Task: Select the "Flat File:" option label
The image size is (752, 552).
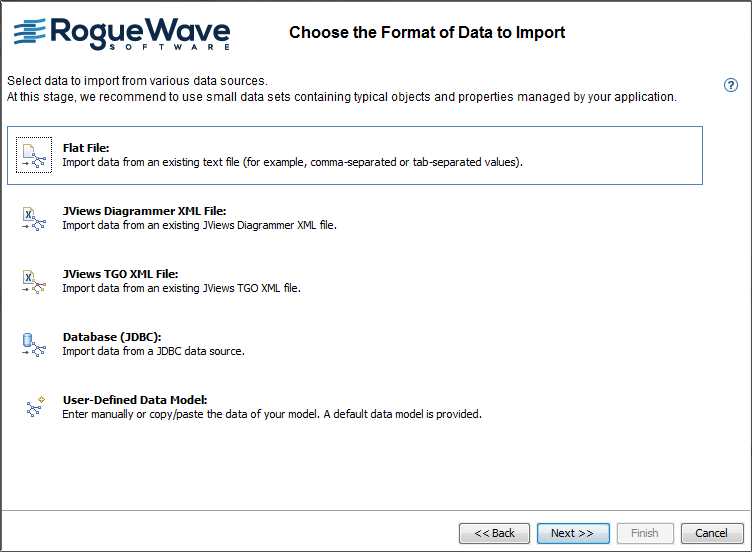Action: point(85,148)
